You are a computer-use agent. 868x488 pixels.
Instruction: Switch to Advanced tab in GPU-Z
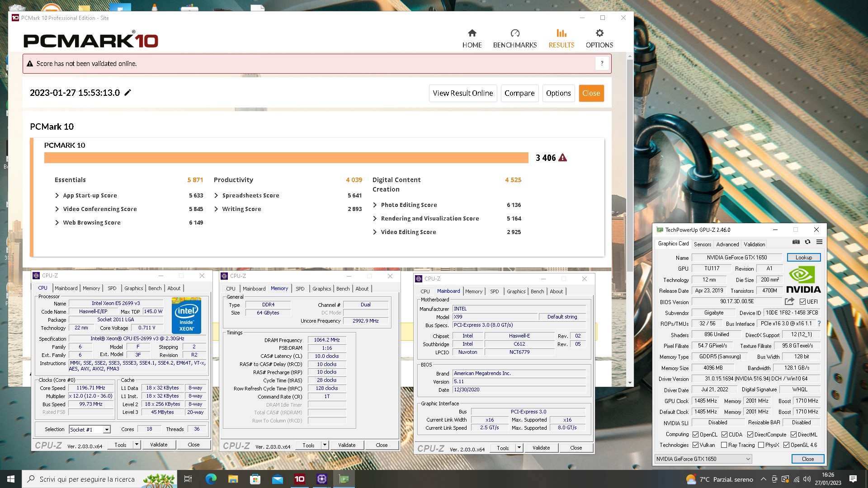coord(727,244)
